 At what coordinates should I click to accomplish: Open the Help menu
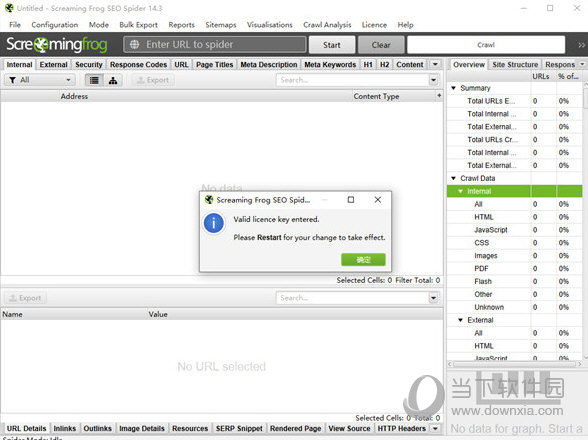405,25
